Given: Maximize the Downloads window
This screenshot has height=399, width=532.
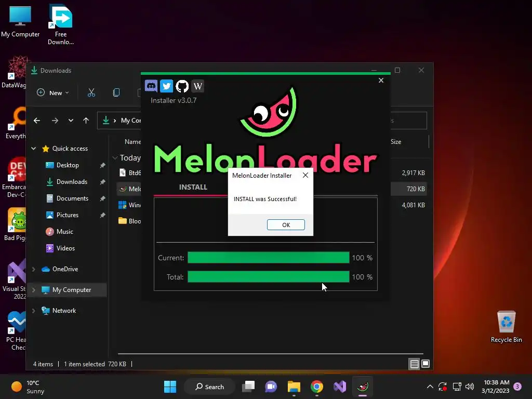Looking at the screenshot, I should point(397,70).
